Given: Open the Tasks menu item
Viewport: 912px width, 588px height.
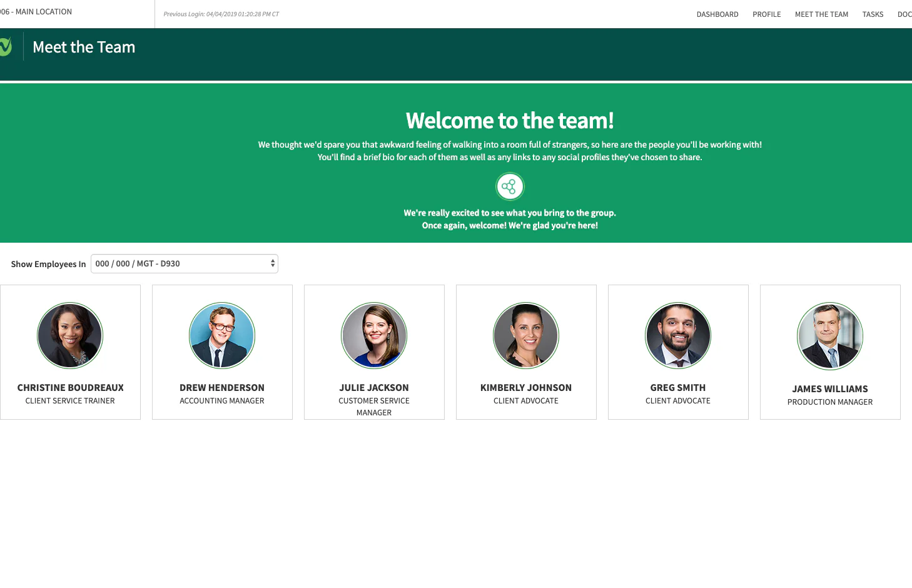Looking at the screenshot, I should (x=873, y=14).
